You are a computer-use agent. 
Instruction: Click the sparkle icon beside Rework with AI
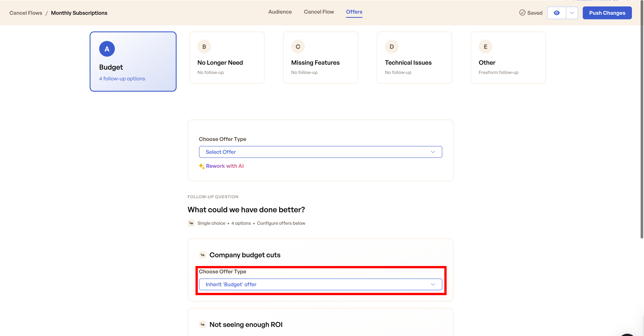pyautogui.click(x=202, y=166)
